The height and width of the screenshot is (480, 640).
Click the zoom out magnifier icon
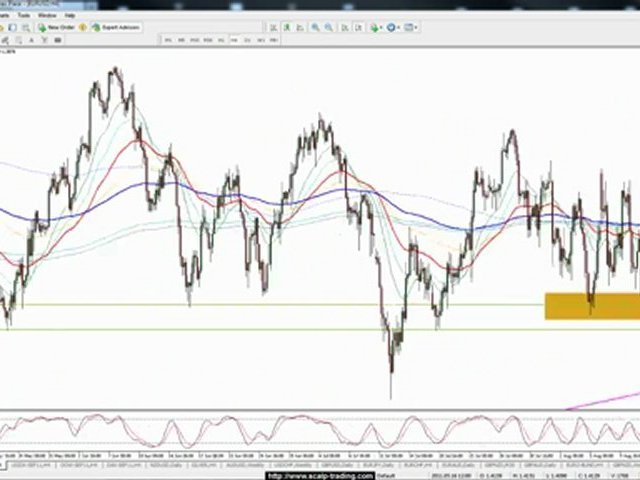pyautogui.click(x=327, y=27)
